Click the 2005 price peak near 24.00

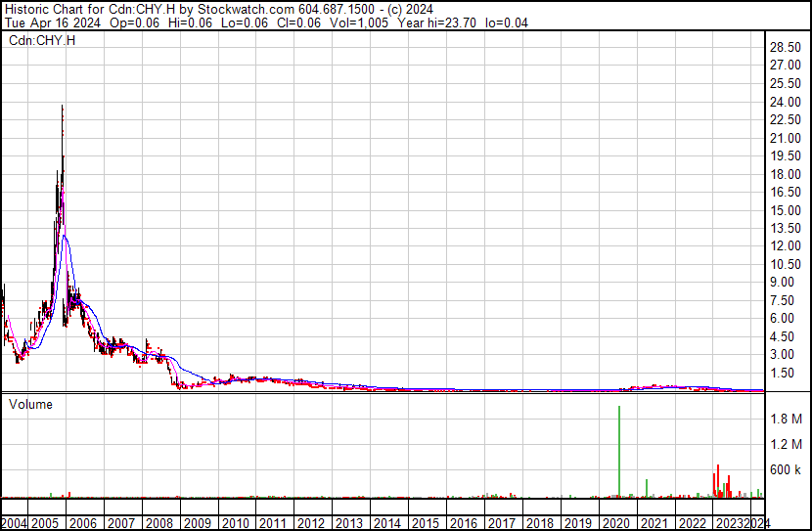(63, 108)
